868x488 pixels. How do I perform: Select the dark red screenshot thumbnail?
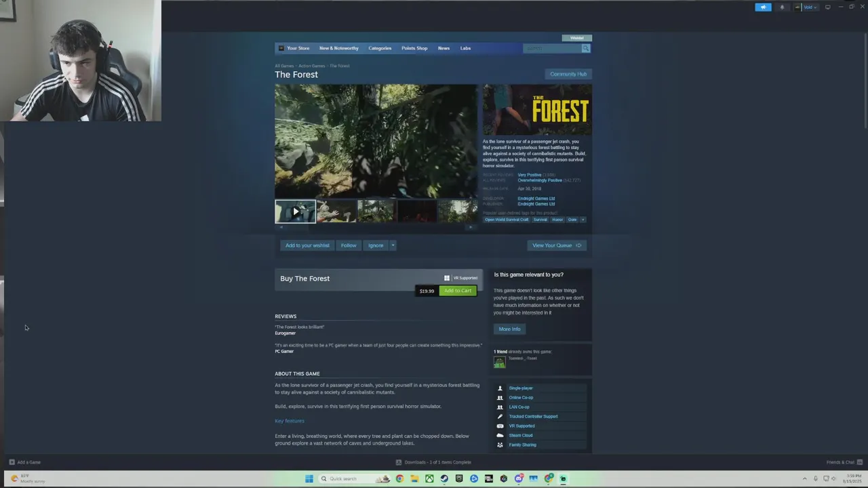417,211
